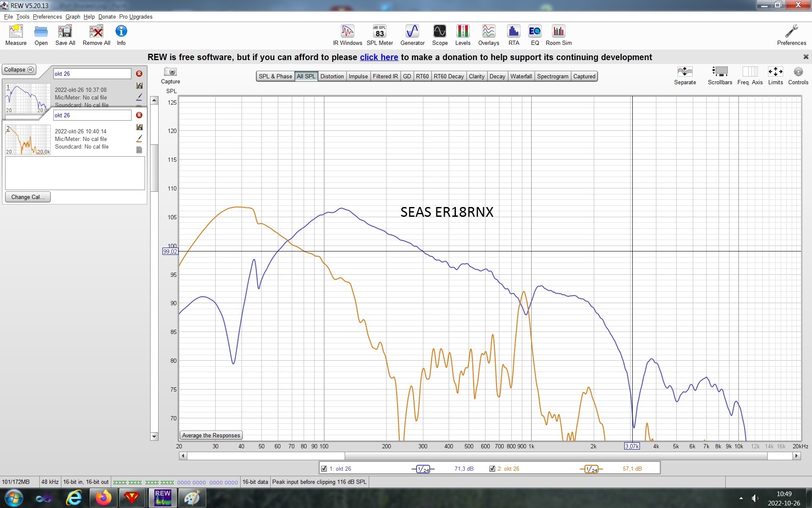The height and width of the screenshot is (508, 812).
Task: Switch to Waterfall tab
Action: click(521, 76)
